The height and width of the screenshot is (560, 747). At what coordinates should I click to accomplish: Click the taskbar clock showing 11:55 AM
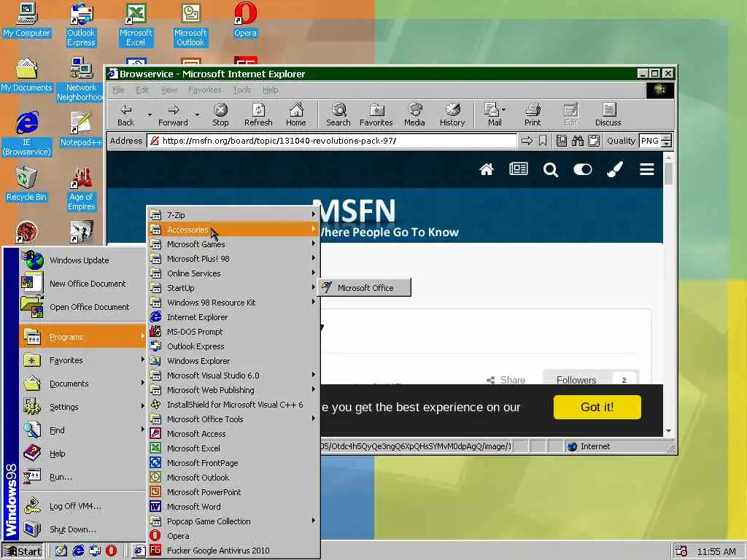(x=716, y=551)
